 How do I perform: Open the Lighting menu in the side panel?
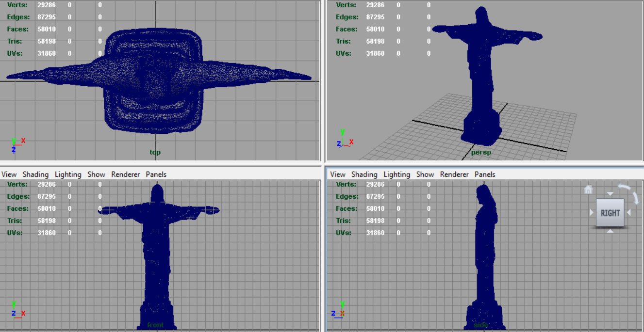click(x=396, y=174)
